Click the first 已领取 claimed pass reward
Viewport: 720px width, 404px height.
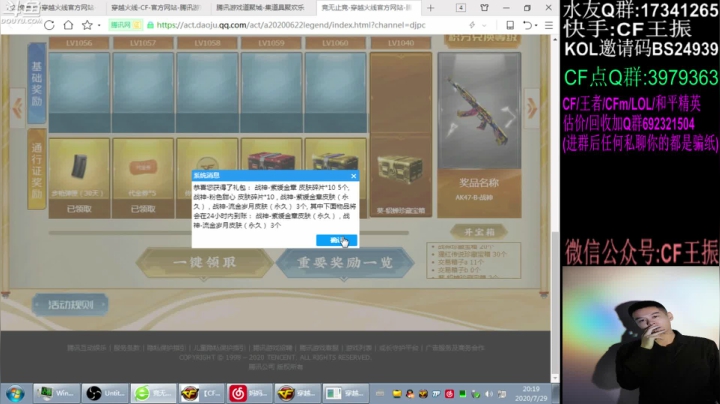pos(79,209)
